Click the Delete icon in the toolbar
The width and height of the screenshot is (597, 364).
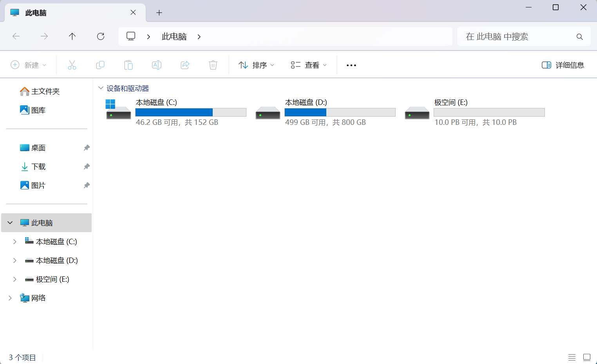(213, 65)
